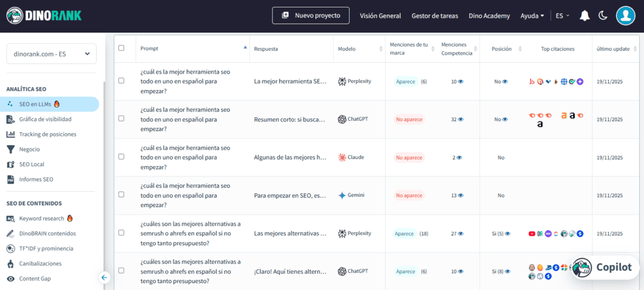Open Gestor de tareas
The height and width of the screenshot is (290, 644).
click(x=435, y=16)
